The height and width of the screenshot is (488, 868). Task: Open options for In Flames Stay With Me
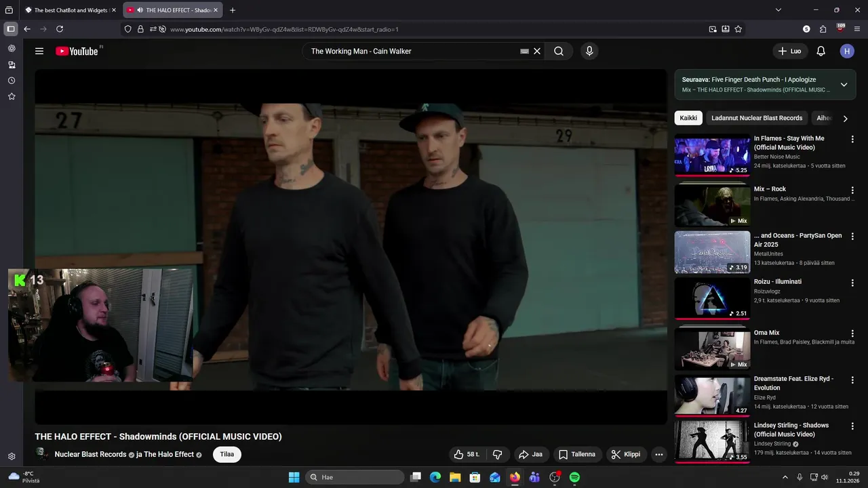point(852,139)
